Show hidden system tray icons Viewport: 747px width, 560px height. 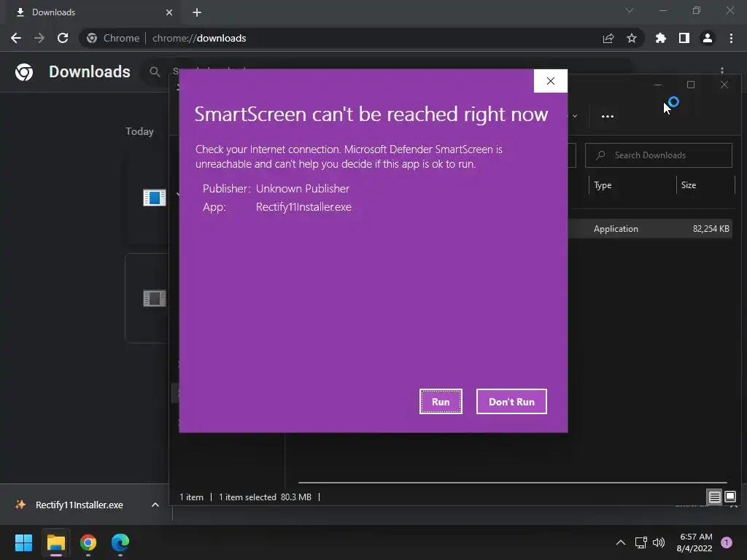621,542
